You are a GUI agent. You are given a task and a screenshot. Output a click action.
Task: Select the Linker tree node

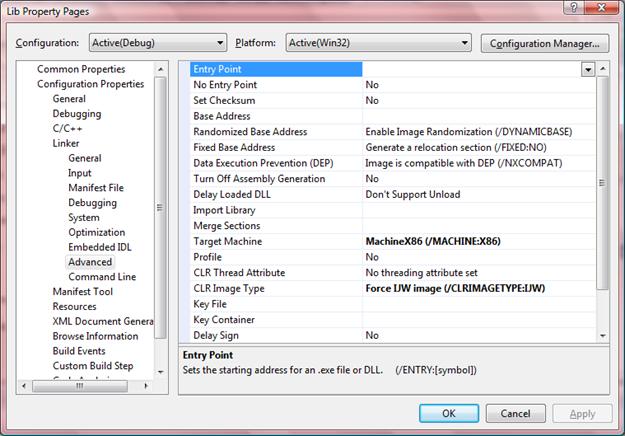66,143
